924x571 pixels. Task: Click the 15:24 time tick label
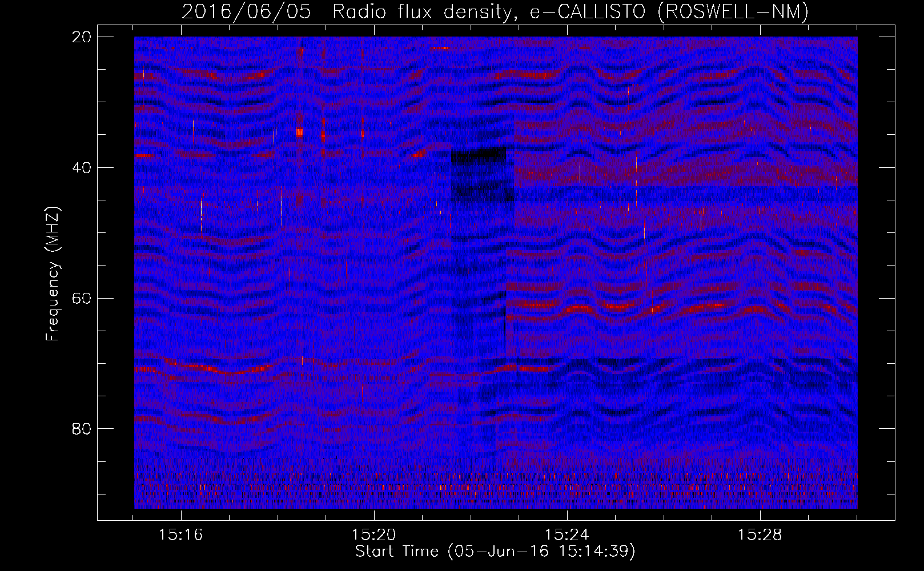coord(567,535)
